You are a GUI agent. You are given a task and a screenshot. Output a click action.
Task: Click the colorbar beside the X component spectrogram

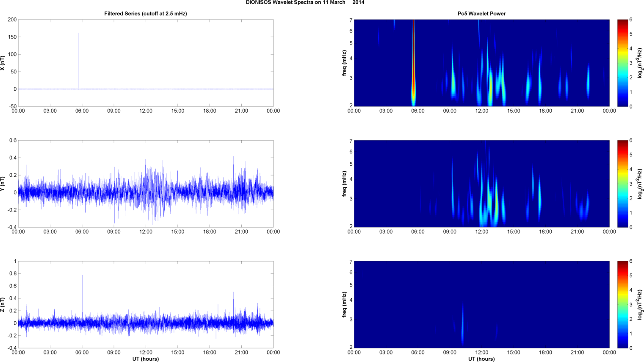point(622,63)
